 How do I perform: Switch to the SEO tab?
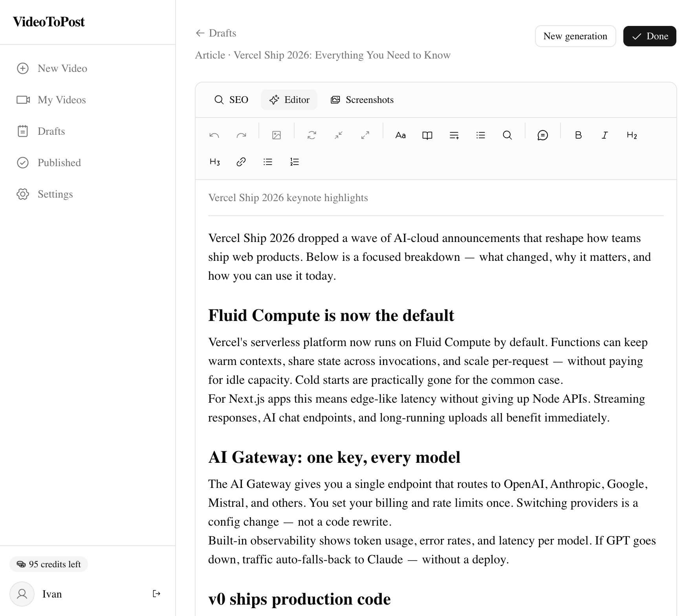[231, 100]
